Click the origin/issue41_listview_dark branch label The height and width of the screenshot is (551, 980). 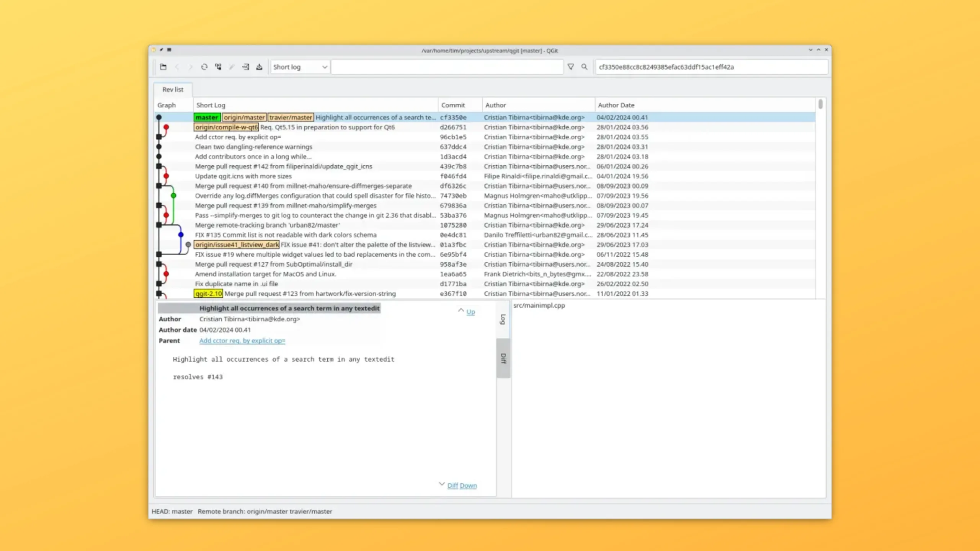tap(237, 245)
